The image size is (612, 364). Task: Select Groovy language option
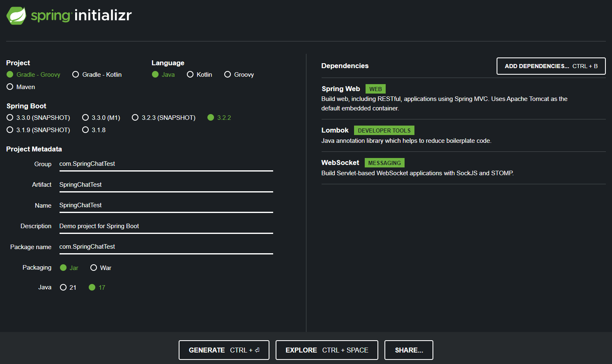coord(239,75)
